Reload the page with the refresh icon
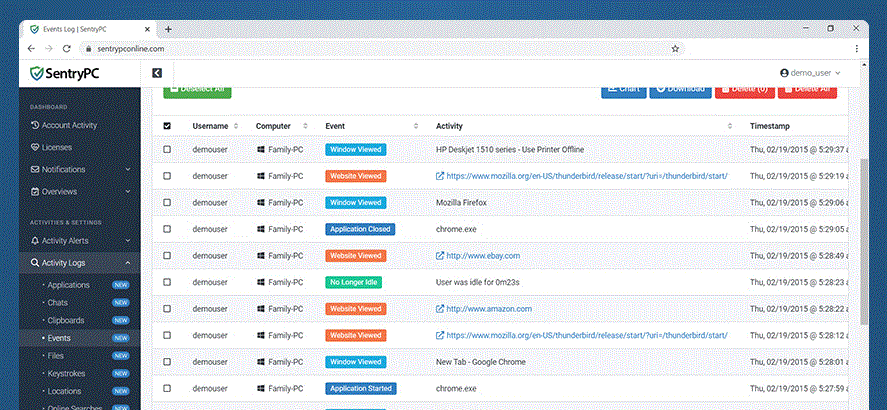Image resolution: width=887 pixels, height=410 pixels. pos(67,49)
